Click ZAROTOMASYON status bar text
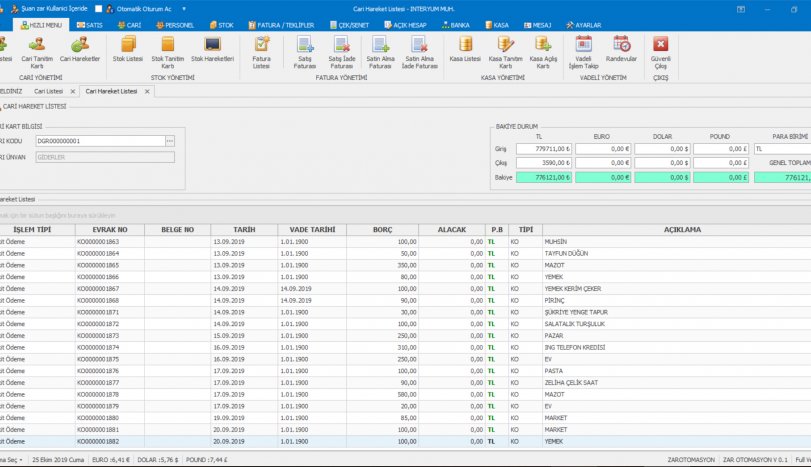This screenshot has width=811, height=467. pyautogui.click(x=691, y=460)
